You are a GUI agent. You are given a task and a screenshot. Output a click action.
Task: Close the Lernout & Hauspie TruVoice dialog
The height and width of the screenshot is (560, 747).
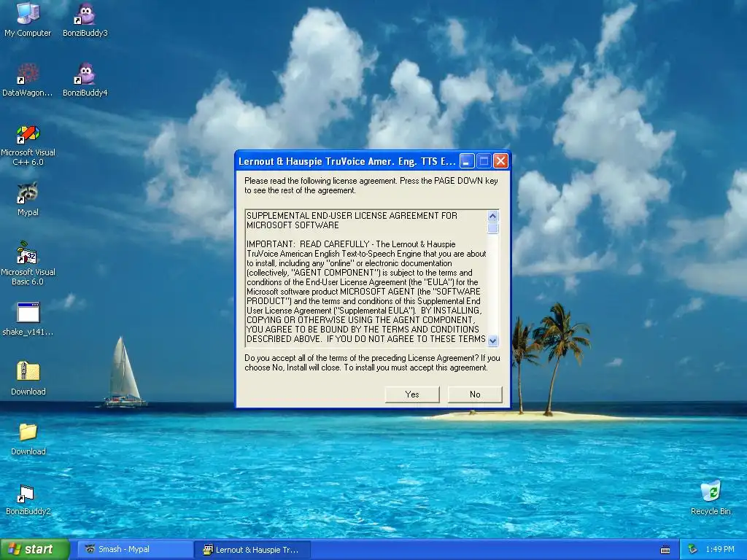click(500, 161)
